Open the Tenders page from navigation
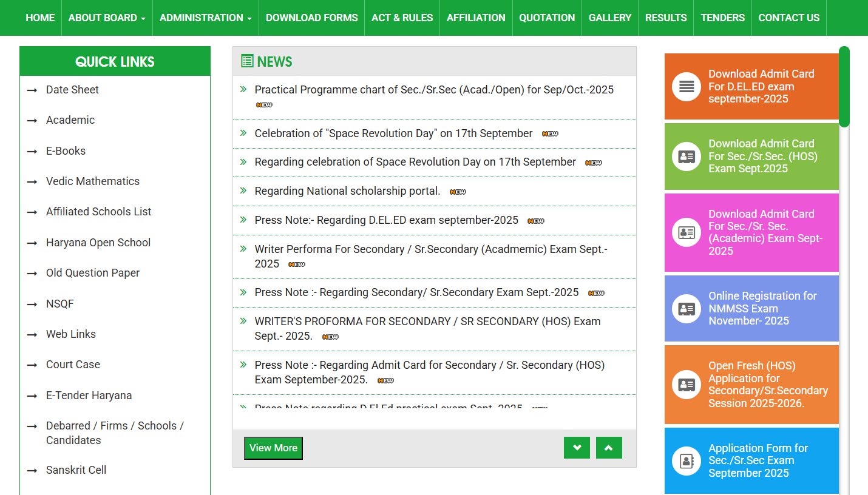 pyautogui.click(x=722, y=18)
